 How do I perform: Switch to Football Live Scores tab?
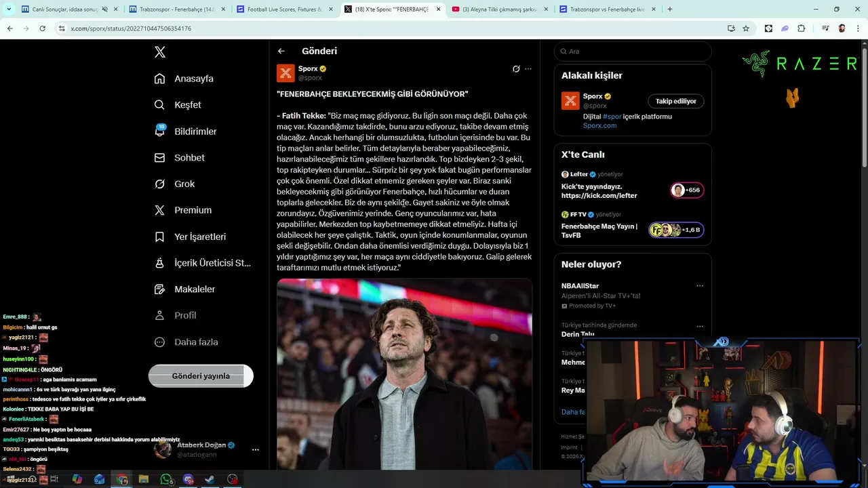click(x=284, y=9)
